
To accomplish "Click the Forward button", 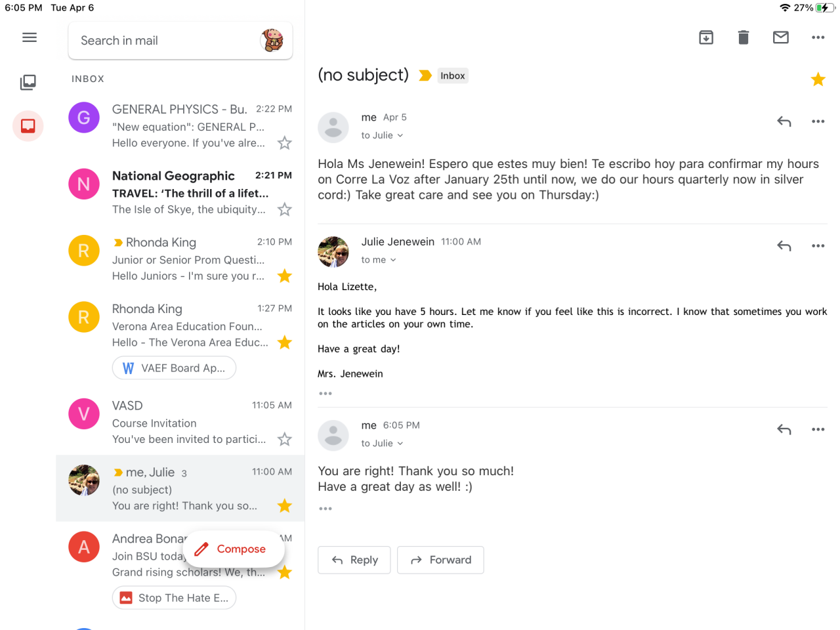I will tap(440, 560).
